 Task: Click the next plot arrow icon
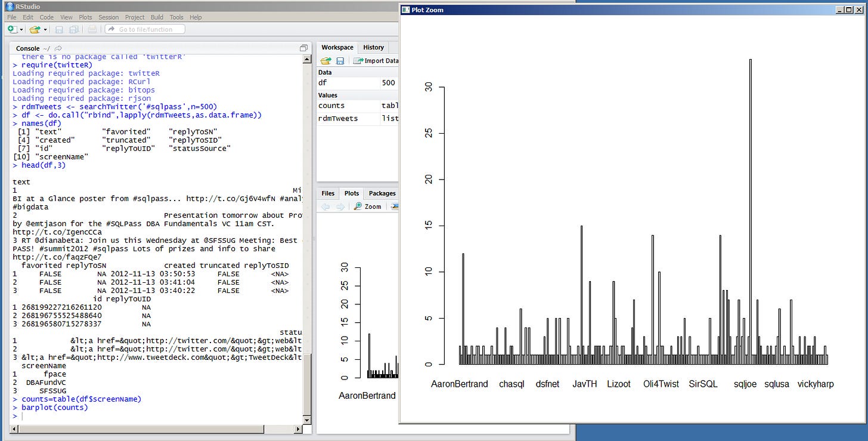click(340, 206)
